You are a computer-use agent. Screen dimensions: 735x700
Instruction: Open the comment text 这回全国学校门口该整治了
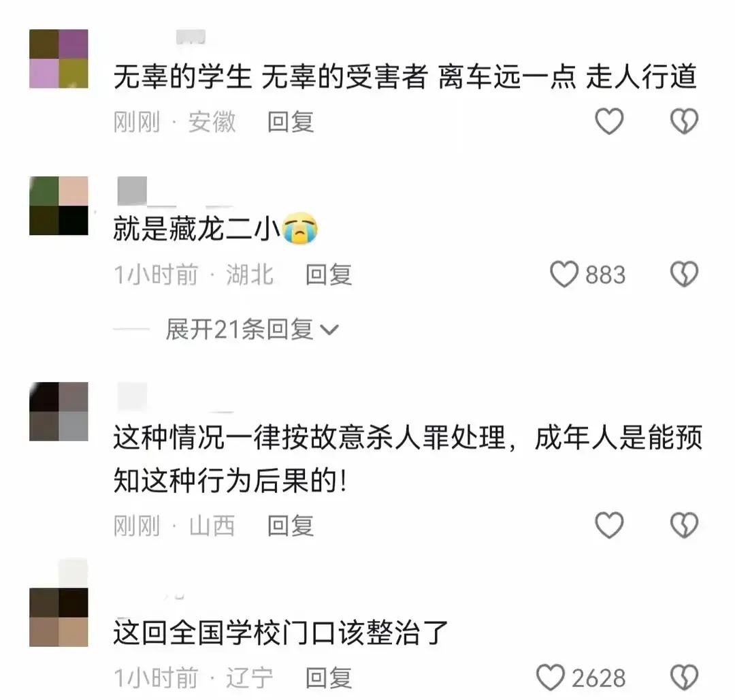[281, 633]
